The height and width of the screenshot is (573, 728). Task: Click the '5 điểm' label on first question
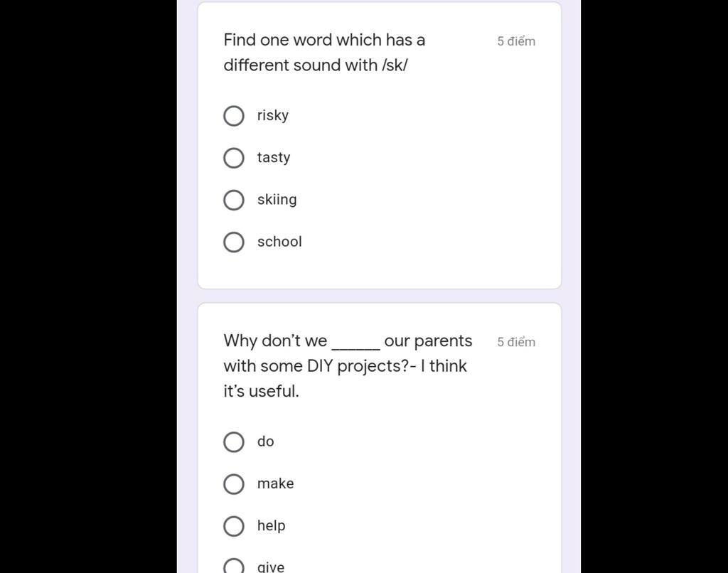point(516,41)
